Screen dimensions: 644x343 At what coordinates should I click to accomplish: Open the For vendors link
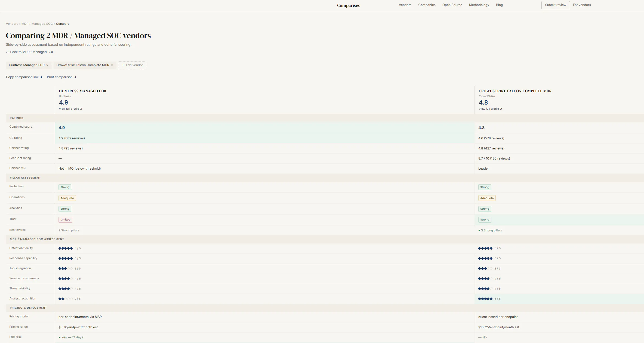point(582,5)
